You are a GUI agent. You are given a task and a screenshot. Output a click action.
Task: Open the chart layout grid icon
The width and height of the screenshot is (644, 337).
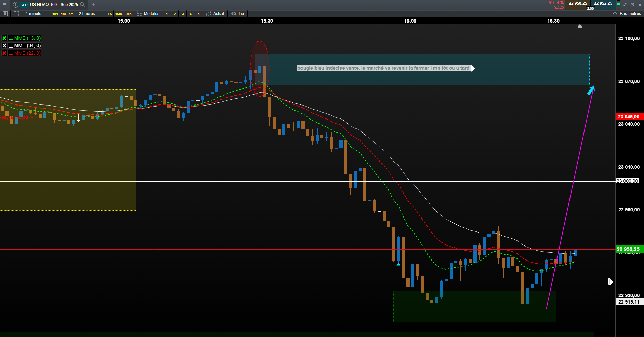pyautogui.click(x=16, y=14)
